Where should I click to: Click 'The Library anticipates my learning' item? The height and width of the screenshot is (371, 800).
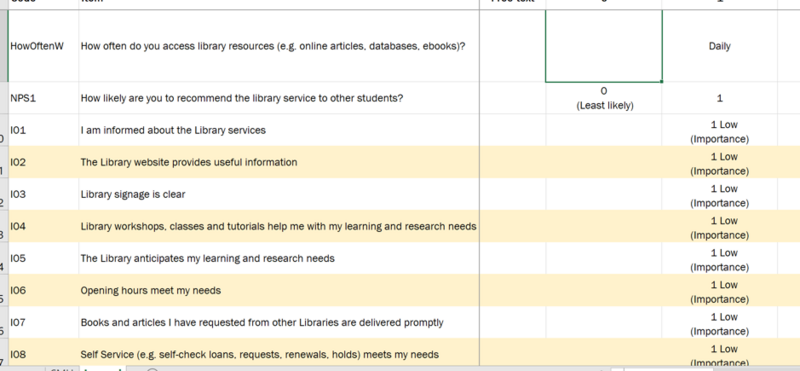tap(279, 258)
